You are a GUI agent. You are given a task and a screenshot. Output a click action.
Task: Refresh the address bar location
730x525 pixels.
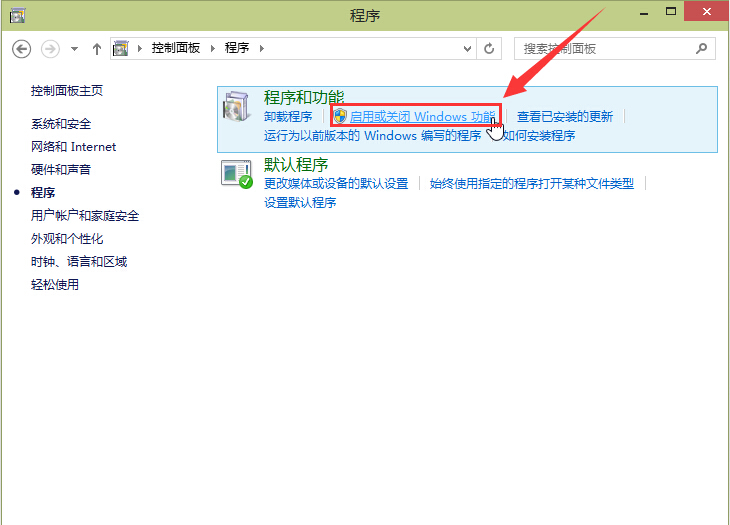[x=489, y=48]
